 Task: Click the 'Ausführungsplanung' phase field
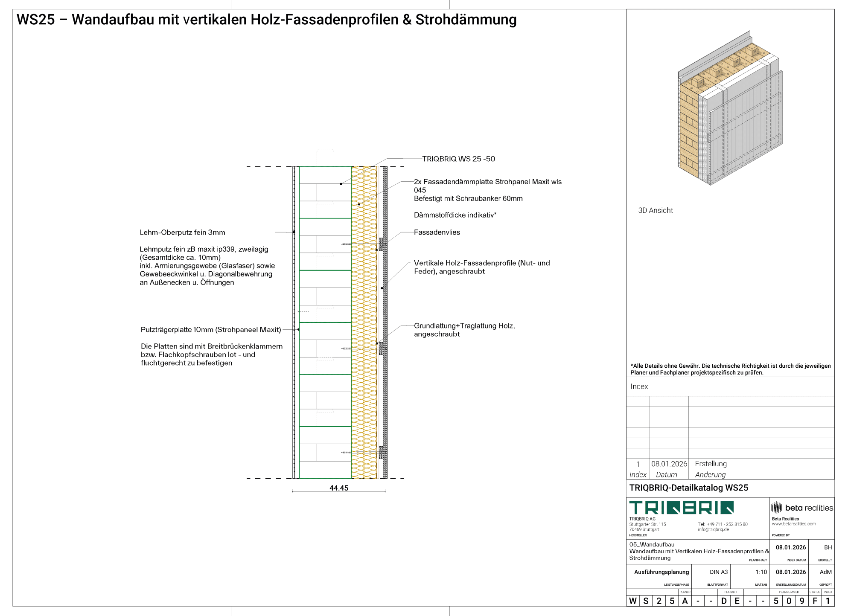[661, 572]
